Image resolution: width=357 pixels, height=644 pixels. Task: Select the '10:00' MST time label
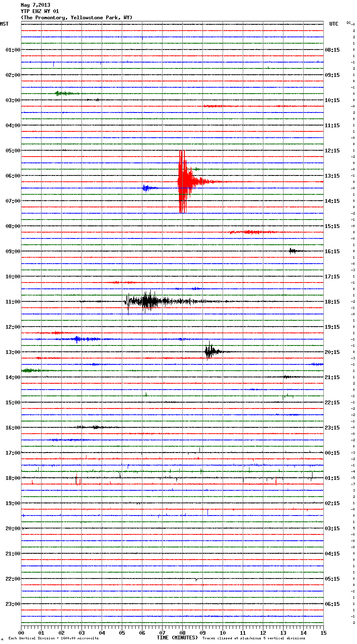(13, 277)
